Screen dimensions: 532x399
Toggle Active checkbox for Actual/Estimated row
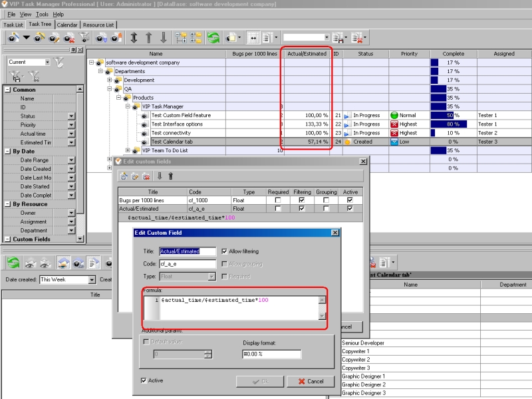350,209
